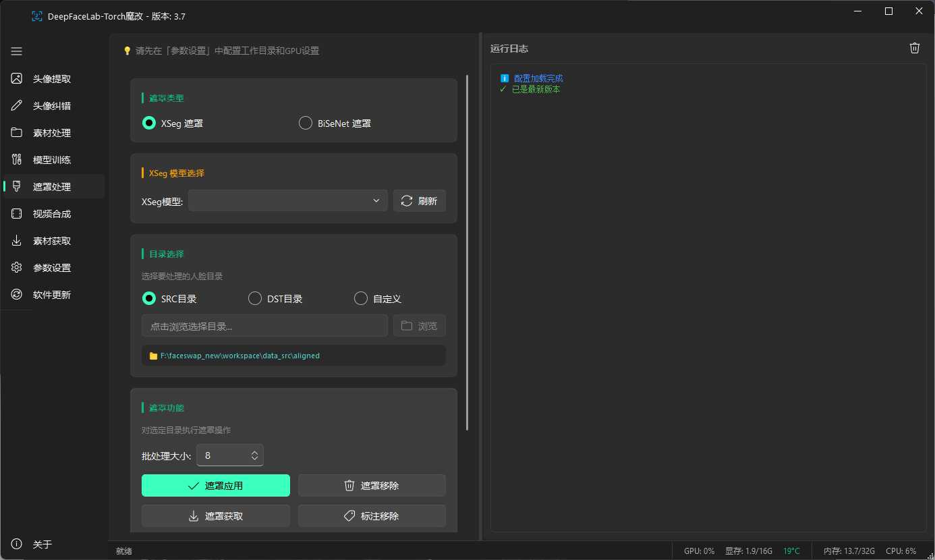935x560 pixels.
Task: Open 软件更新 software update page
Action: (52, 295)
